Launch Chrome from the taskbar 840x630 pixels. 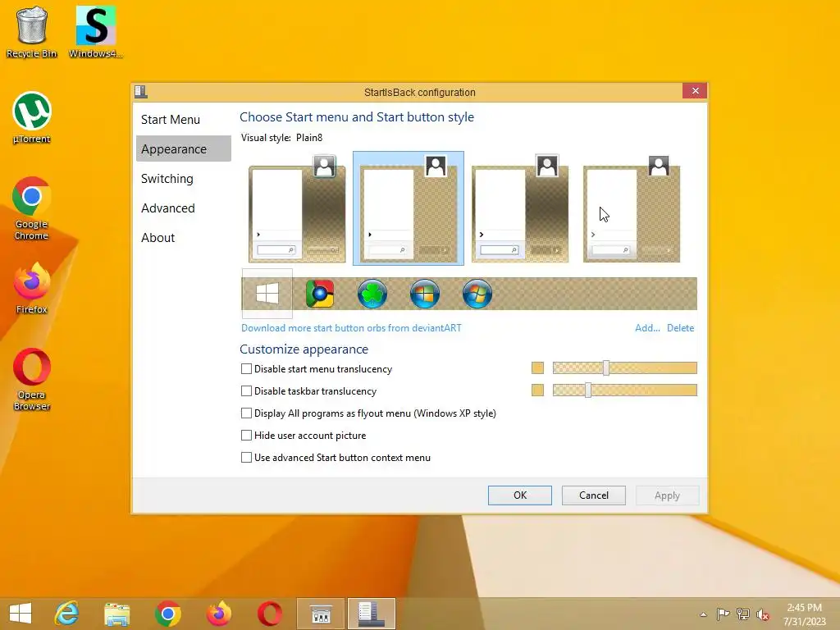(x=167, y=614)
